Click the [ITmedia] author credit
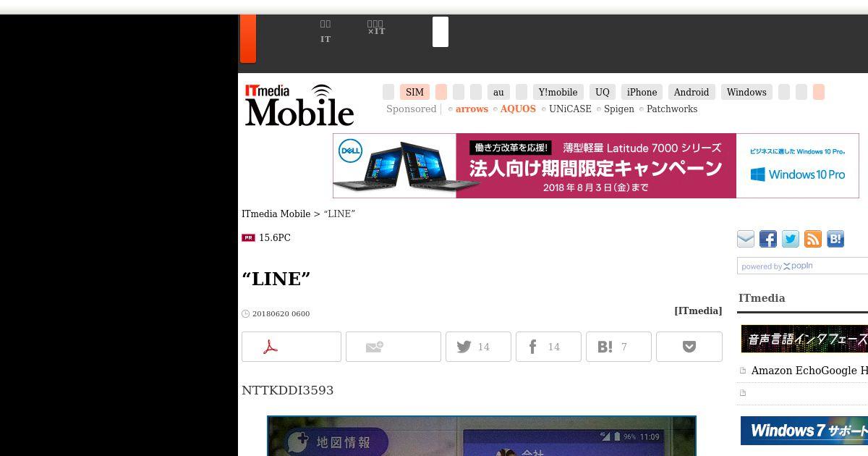 698,311
